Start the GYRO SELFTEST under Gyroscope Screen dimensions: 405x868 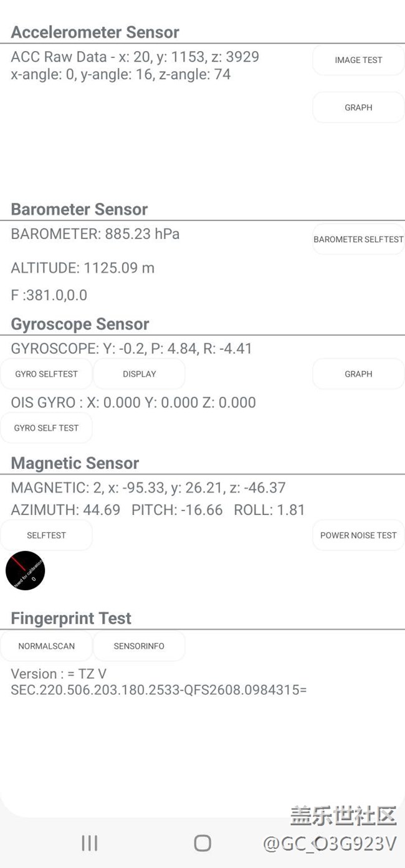click(x=47, y=374)
